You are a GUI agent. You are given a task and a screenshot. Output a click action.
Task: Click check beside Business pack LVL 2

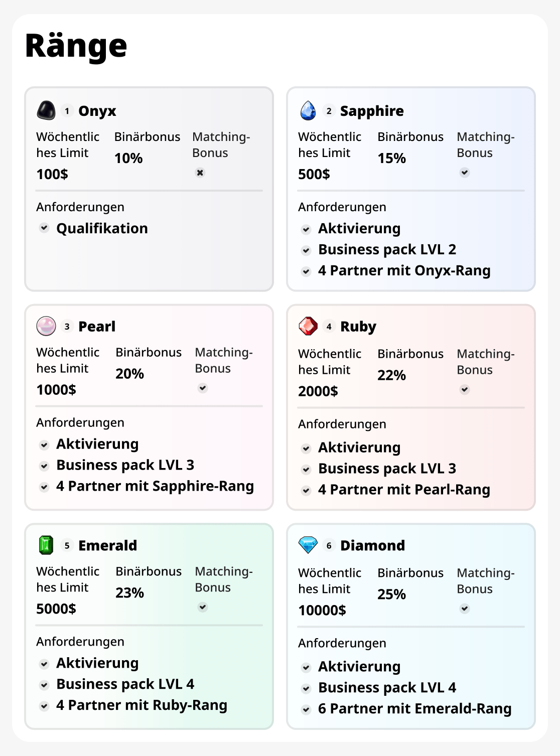(306, 250)
